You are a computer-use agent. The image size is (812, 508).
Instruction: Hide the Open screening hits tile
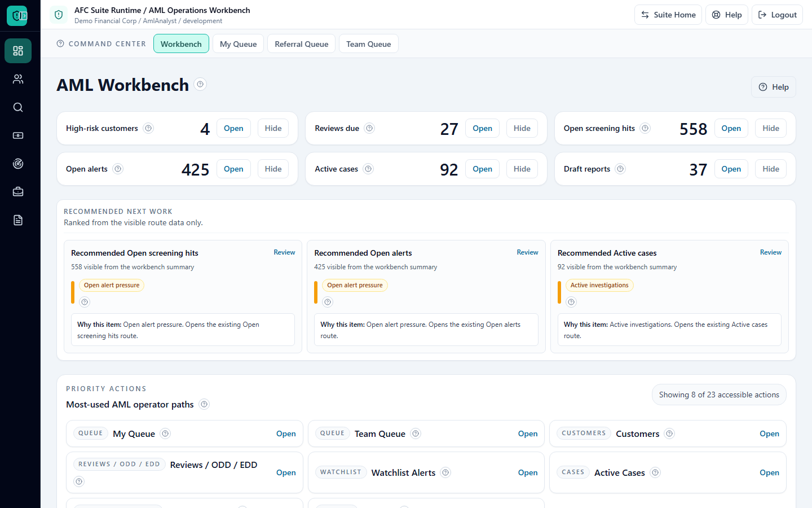[771, 128]
